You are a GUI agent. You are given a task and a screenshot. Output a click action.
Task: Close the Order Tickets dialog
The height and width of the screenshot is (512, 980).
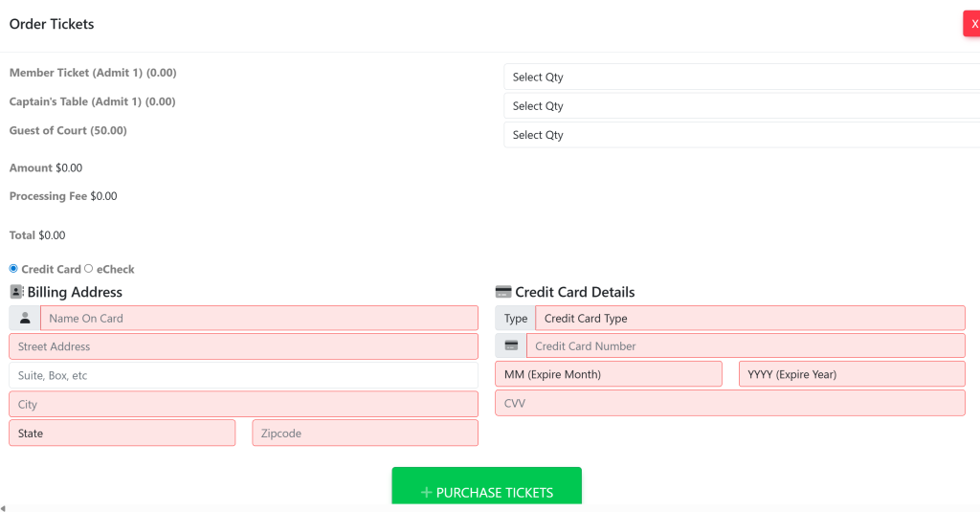pos(972,24)
